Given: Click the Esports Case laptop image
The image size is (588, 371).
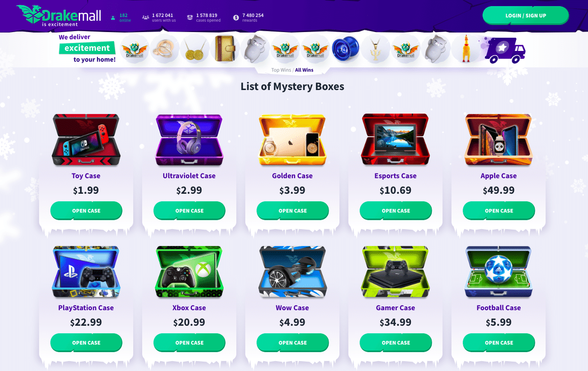Looking at the screenshot, I should click(395, 140).
